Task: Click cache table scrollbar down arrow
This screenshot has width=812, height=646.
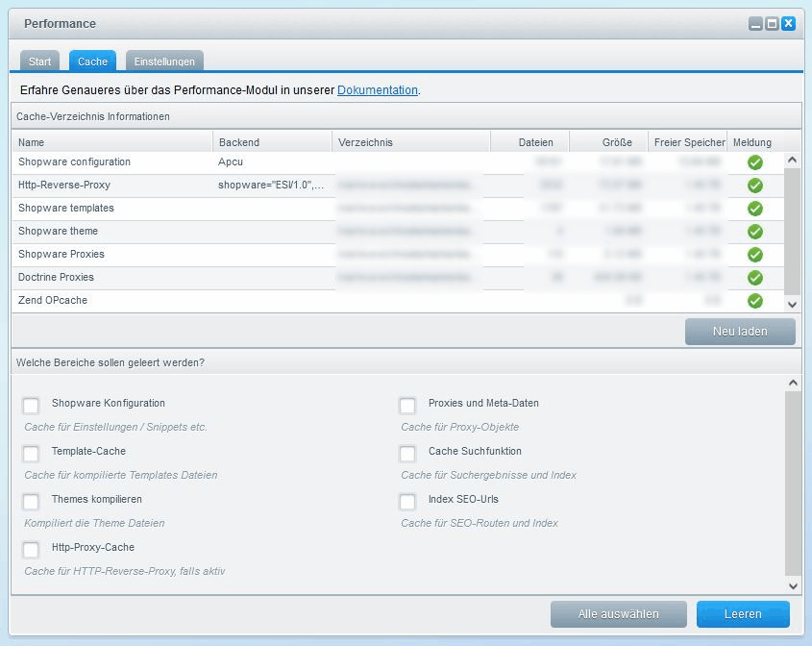Action: pos(792,305)
